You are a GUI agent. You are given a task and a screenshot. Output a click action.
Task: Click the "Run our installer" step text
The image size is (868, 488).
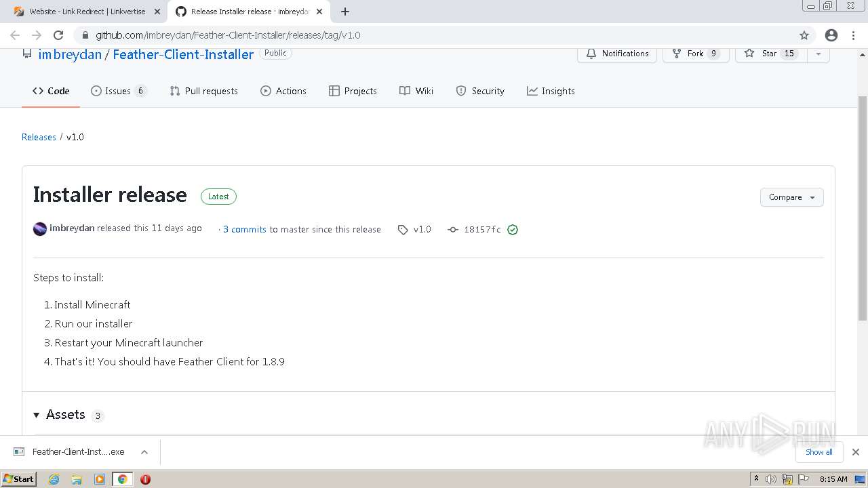tap(94, 324)
